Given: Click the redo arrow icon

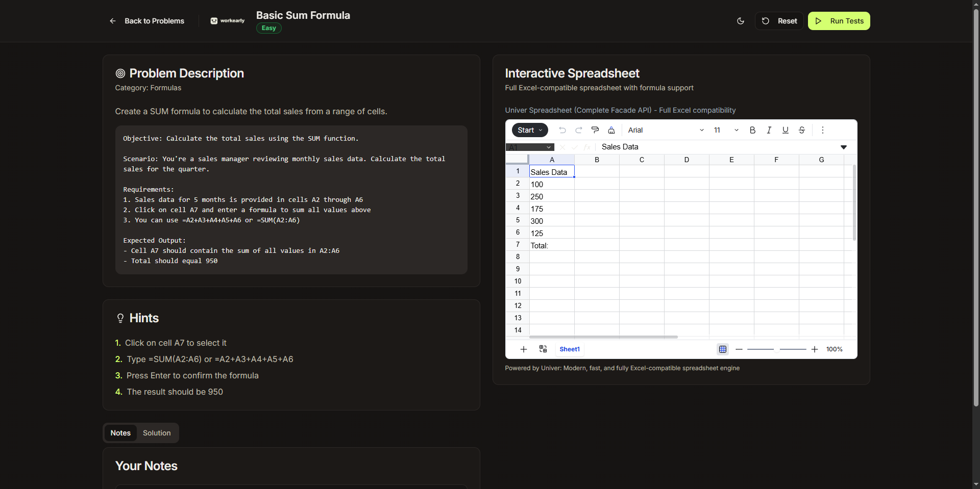Looking at the screenshot, I should pos(579,130).
